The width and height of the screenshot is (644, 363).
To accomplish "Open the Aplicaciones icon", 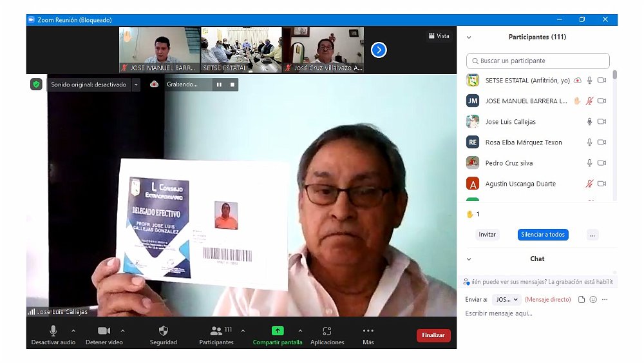I will point(327,331).
